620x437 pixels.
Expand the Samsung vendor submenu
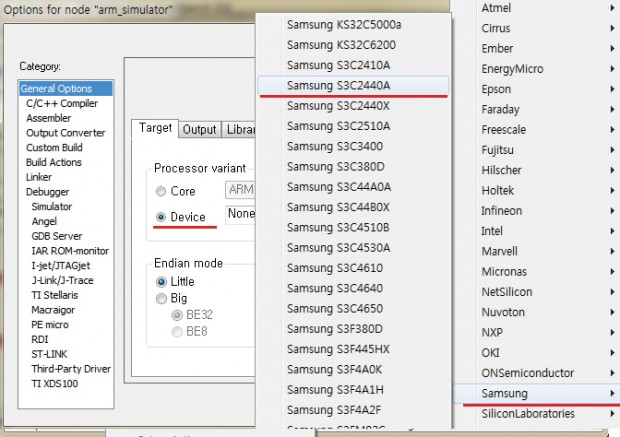coord(536,393)
